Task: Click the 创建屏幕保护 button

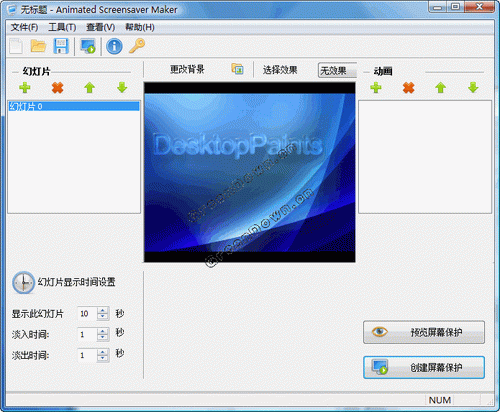Action: click(424, 367)
